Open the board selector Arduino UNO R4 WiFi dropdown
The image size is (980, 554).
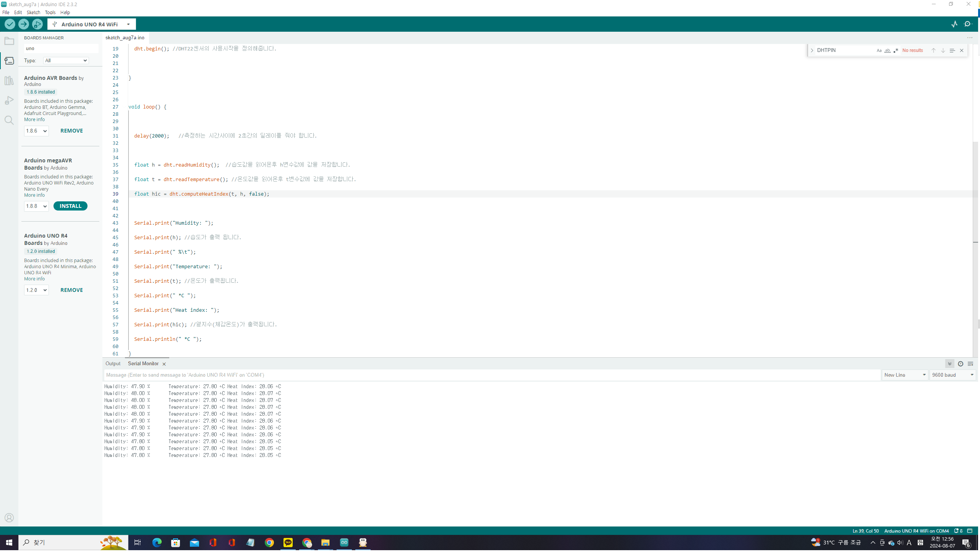92,24
